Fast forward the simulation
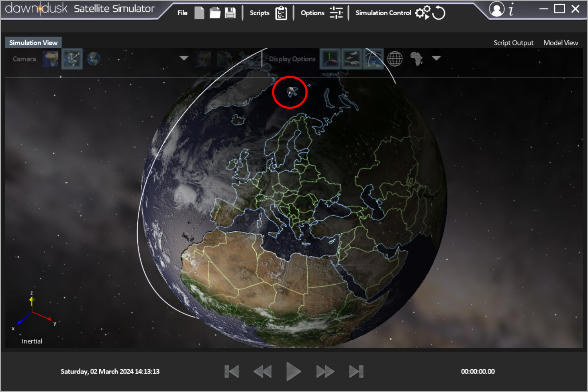The height and width of the screenshot is (392, 588). (325, 371)
